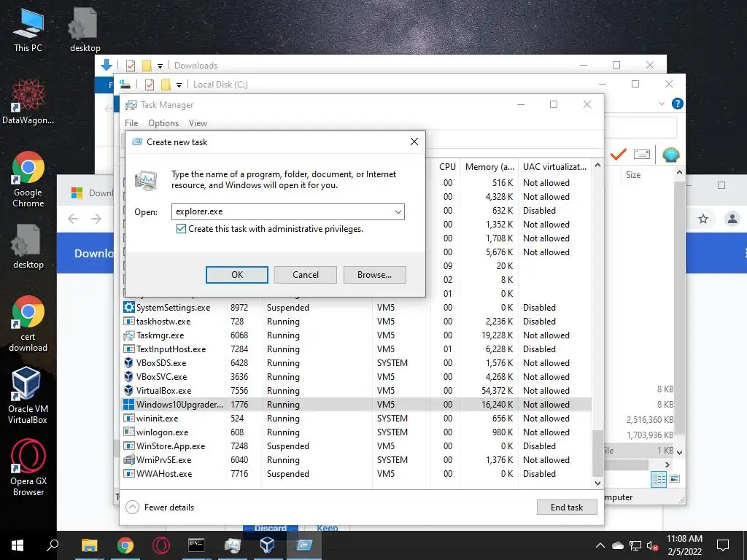Open Local Disk quick access toolbar dropdown
Viewport: 747px width, 560px height.
[179, 85]
